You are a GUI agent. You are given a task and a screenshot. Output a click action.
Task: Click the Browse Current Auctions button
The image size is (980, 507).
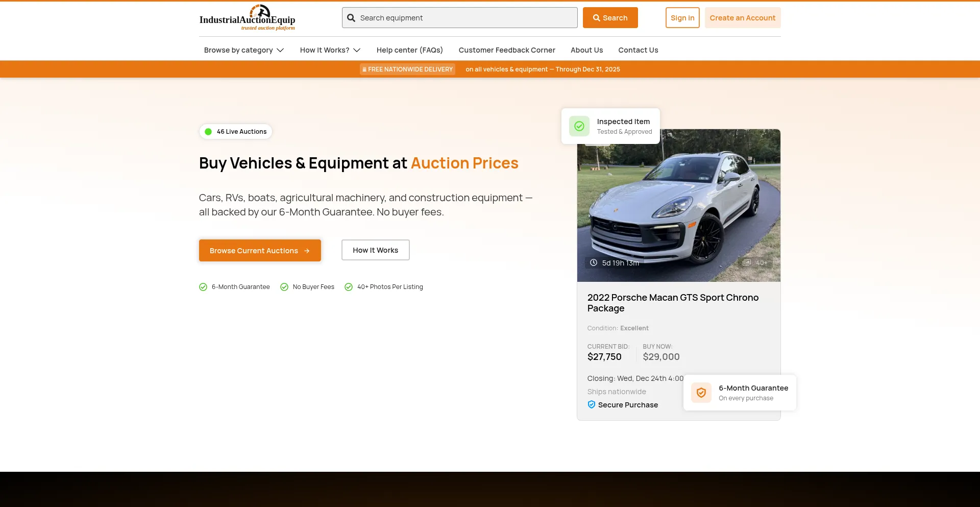point(260,250)
